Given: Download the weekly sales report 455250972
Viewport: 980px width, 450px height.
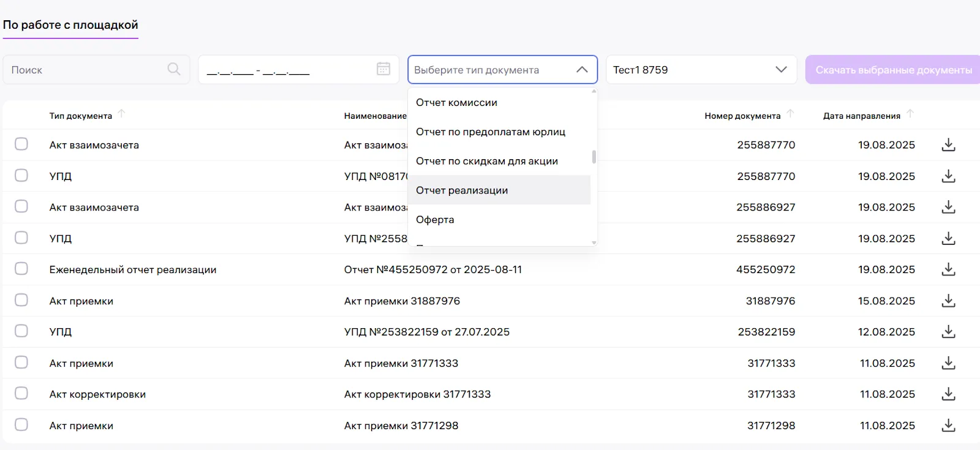Looking at the screenshot, I should coord(948,269).
